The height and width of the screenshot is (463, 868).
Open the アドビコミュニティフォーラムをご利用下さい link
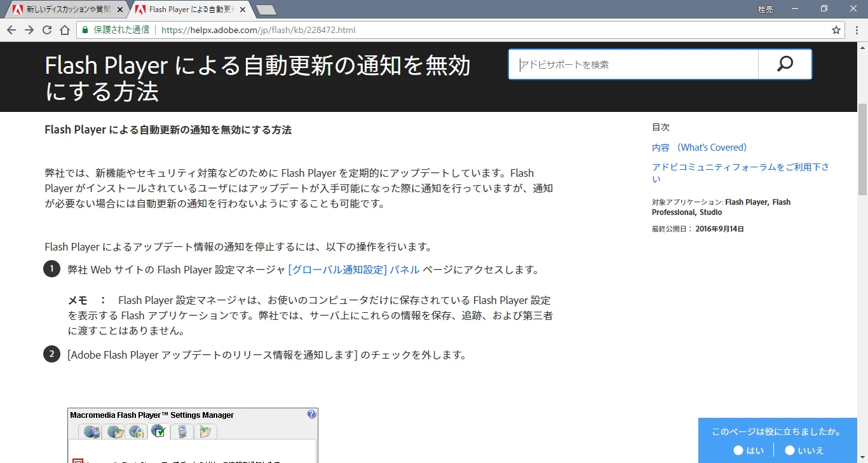pyautogui.click(x=740, y=173)
